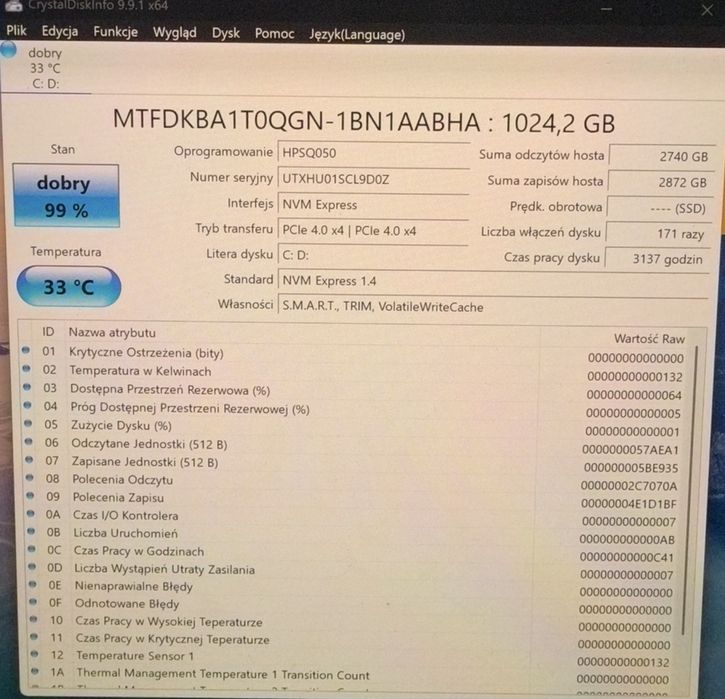Click the Suma zapisów hosta value 2872 GB
The image size is (725, 699).
click(660, 182)
